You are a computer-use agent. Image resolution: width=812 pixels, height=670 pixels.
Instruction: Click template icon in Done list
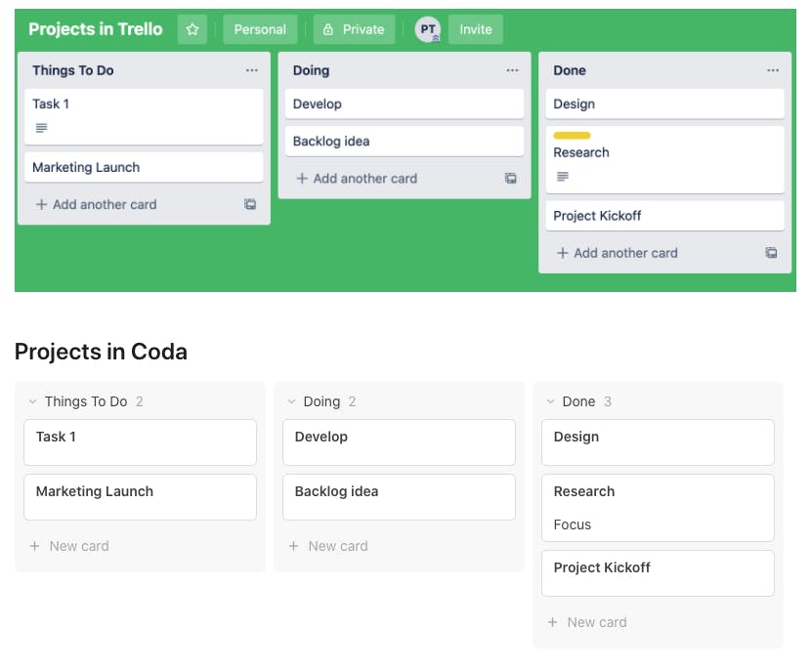point(771,253)
